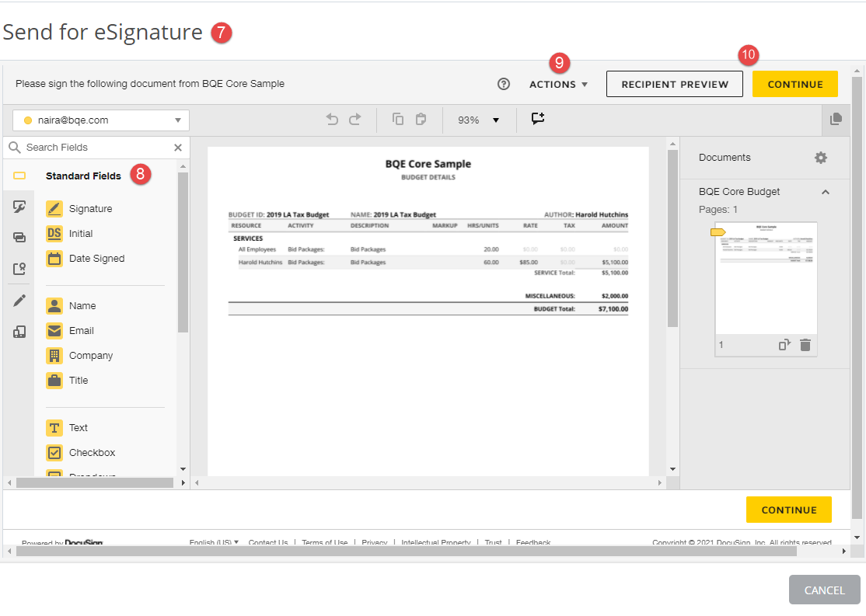Select the Name field
Image resolution: width=866 pixels, height=616 pixels.
(x=71, y=306)
